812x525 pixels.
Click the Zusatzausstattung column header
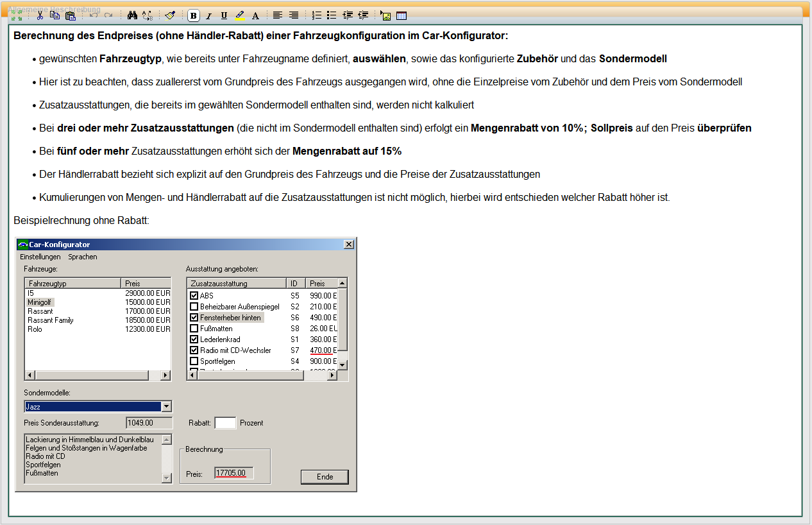237,283
